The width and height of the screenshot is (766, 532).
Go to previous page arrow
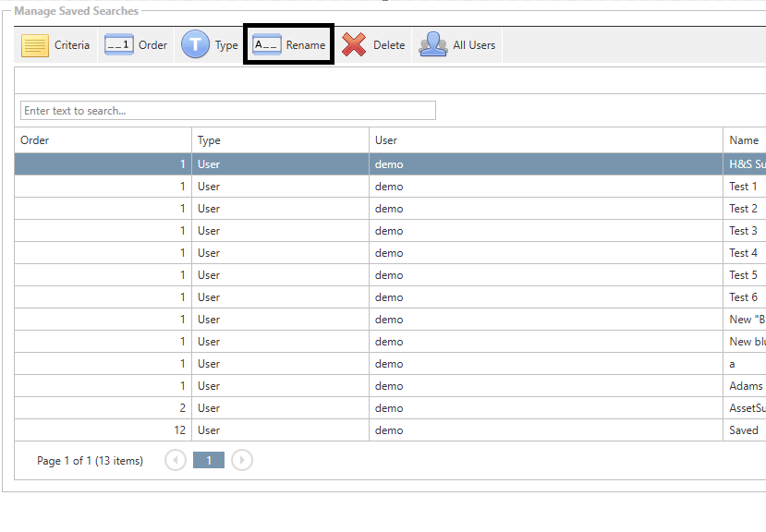(x=176, y=460)
